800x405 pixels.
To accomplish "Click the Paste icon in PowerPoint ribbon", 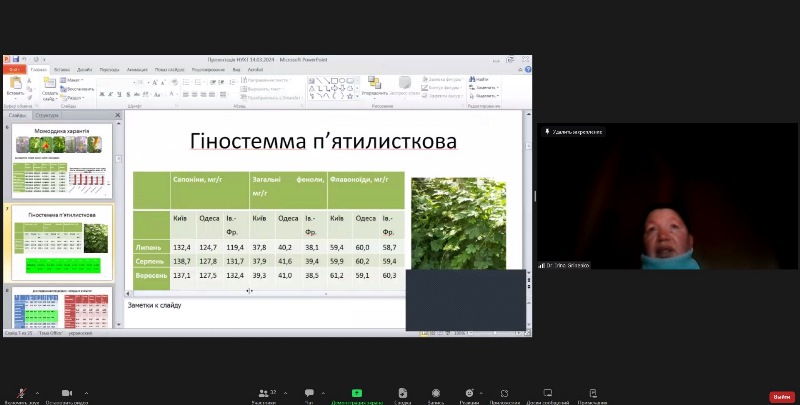I will tap(14, 84).
